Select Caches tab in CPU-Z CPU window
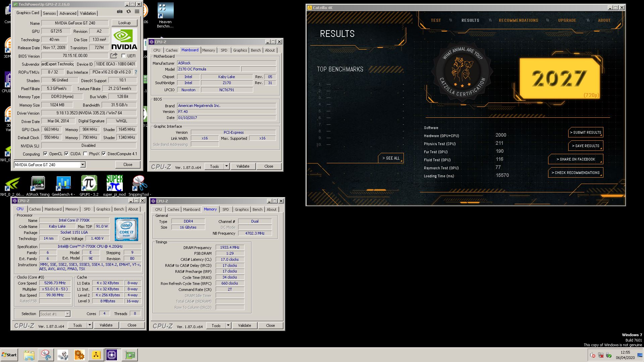This screenshot has height=362, width=644. [35, 209]
